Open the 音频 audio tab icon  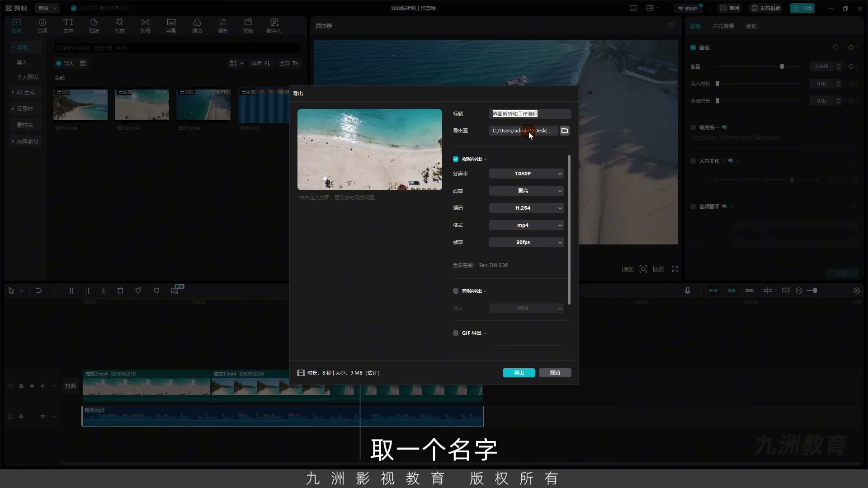tap(42, 26)
